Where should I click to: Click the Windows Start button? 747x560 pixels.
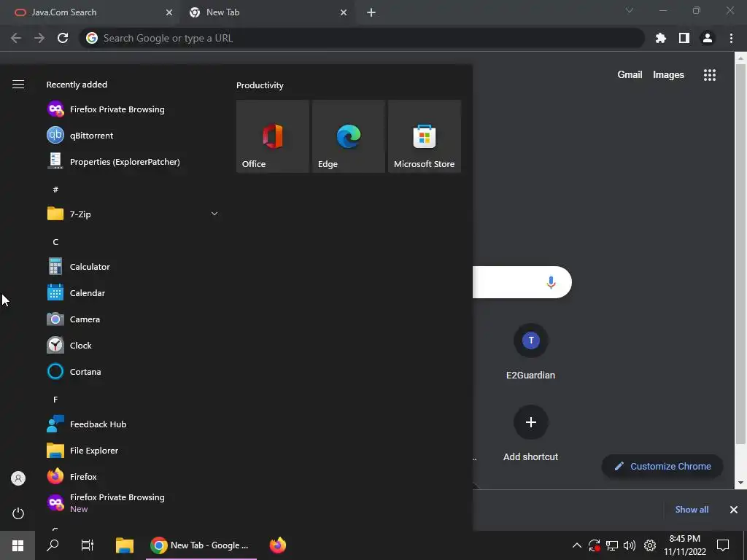[x=18, y=545]
